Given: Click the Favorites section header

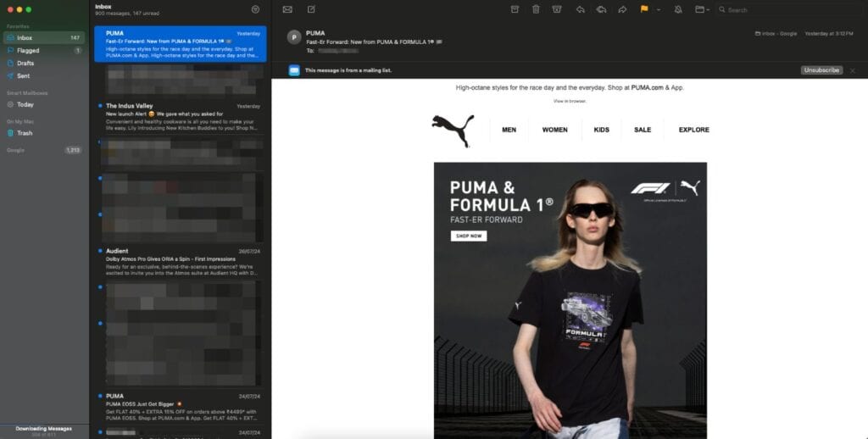Looking at the screenshot, I should point(18,26).
